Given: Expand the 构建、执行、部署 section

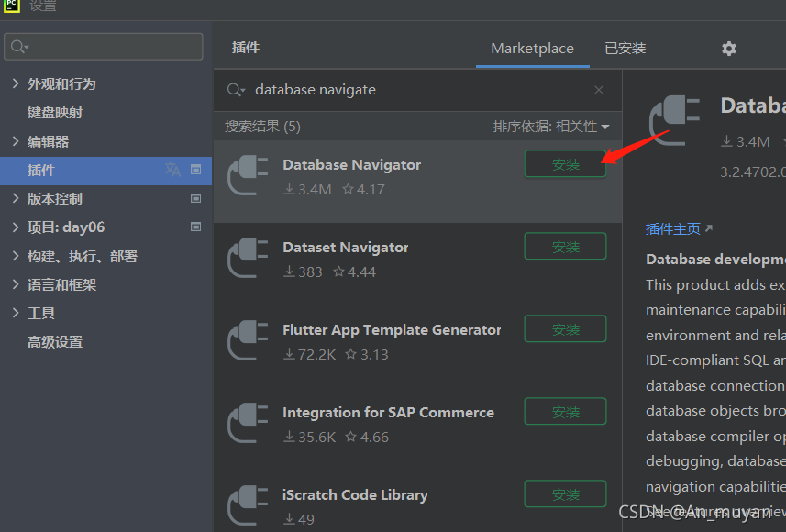Looking at the screenshot, I should [x=16, y=256].
